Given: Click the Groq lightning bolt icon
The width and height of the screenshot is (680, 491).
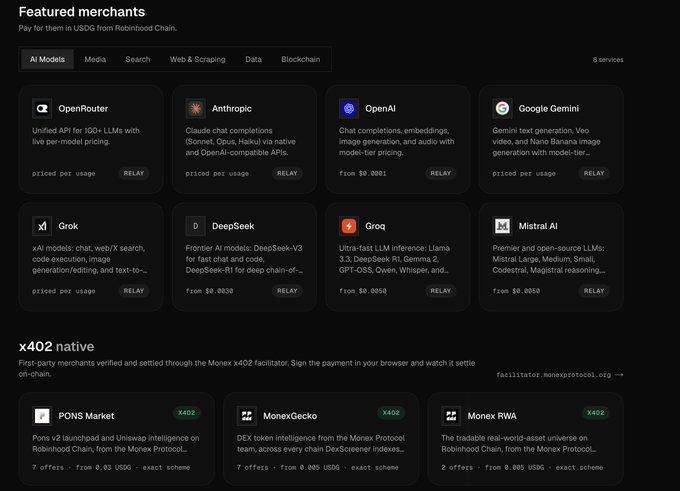Looking at the screenshot, I should pos(349,226).
